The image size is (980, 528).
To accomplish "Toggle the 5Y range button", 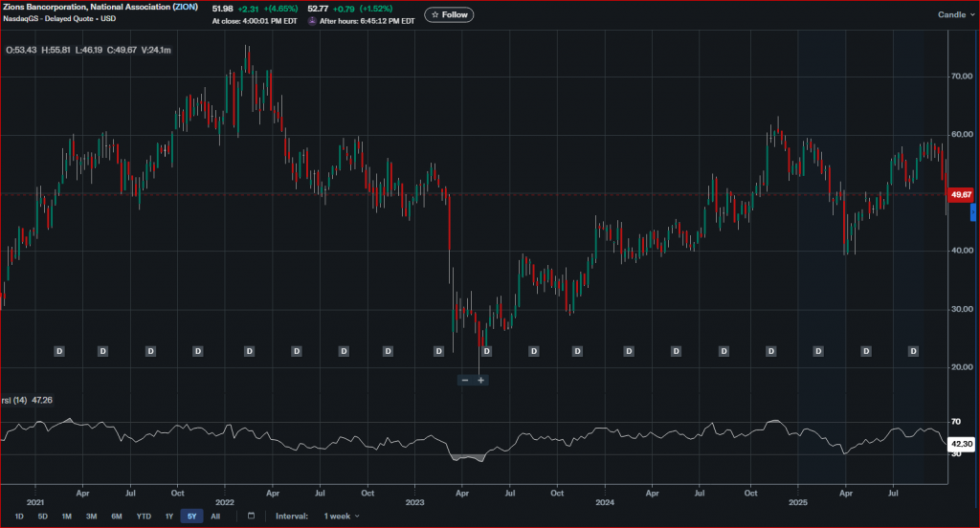I will pos(191,516).
